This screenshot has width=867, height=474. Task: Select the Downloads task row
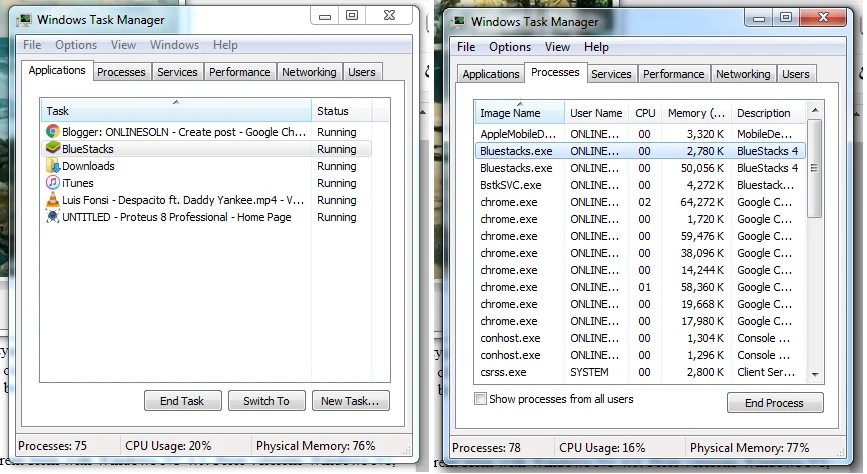(x=206, y=166)
